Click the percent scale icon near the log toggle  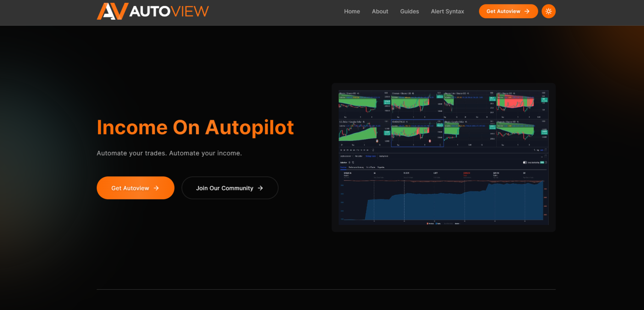(x=535, y=150)
